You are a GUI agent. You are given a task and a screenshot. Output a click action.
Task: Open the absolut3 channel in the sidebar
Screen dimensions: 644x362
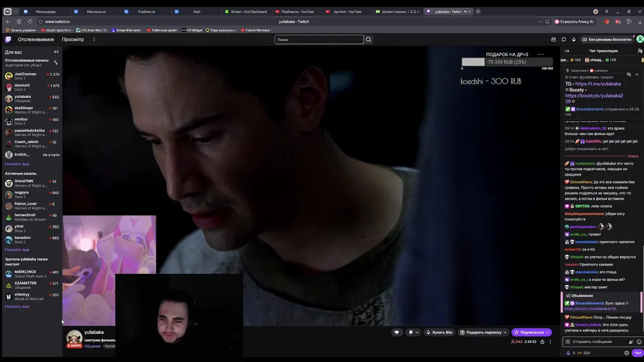32,87
